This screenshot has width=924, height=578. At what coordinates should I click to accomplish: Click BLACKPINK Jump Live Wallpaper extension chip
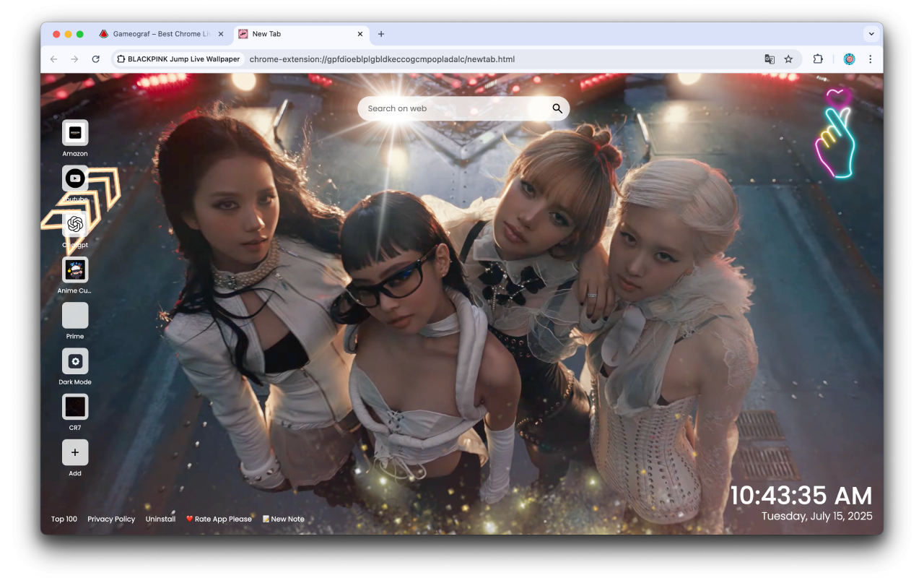pyautogui.click(x=178, y=59)
